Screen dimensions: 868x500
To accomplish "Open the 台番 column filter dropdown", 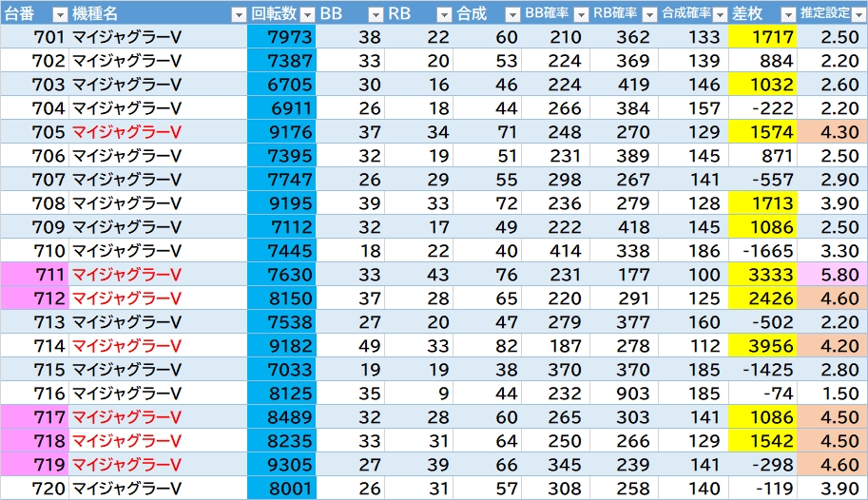I will tap(60, 14).
